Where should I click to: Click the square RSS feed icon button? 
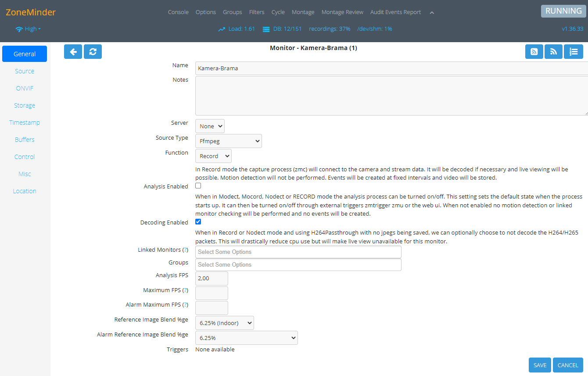tap(534, 51)
